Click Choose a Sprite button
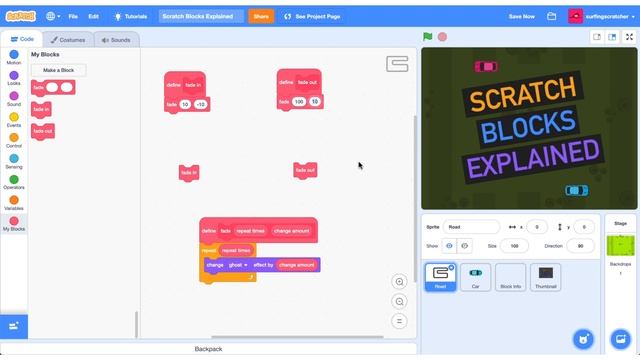This screenshot has height=360, width=640. (x=584, y=339)
